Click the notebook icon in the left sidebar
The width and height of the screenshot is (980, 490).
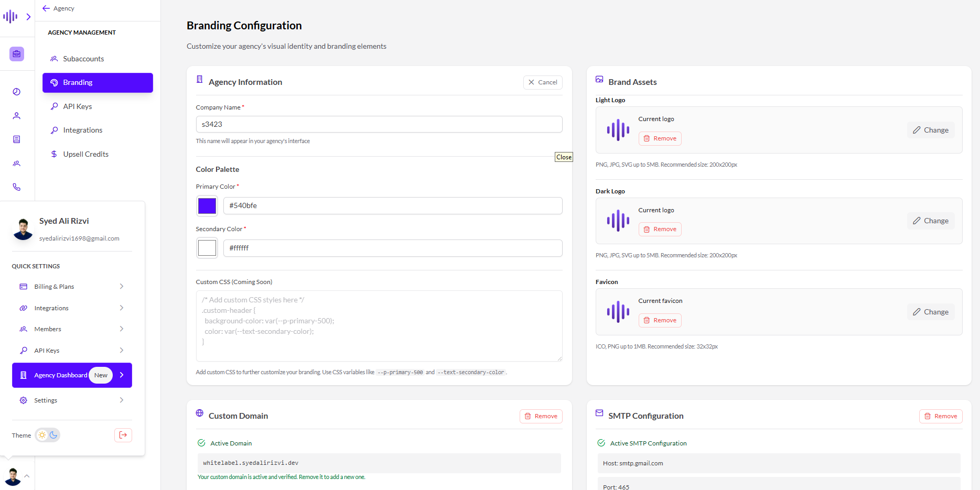pyautogui.click(x=17, y=139)
